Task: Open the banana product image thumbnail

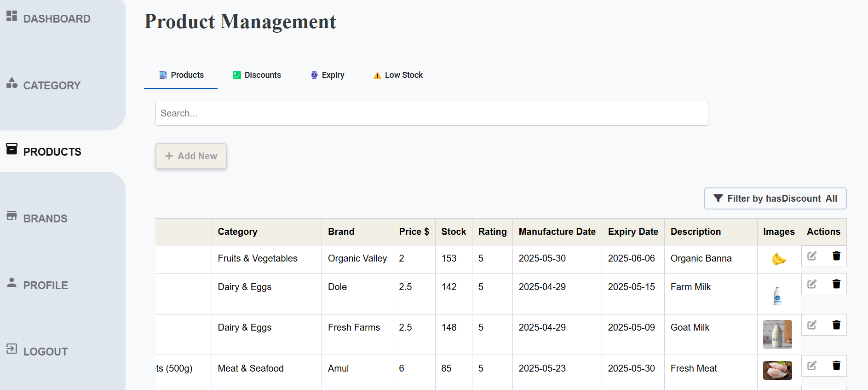Action: click(x=778, y=259)
